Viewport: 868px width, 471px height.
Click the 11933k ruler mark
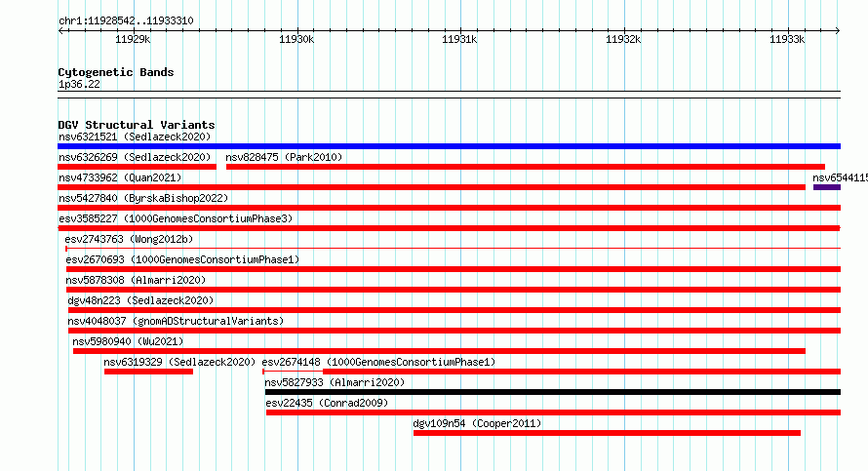[x=787, y=40]
